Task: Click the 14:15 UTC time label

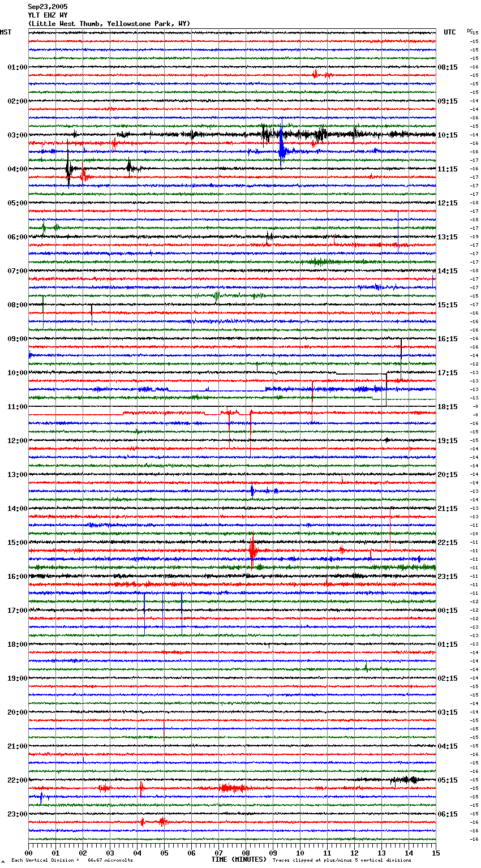Action: (448, 271)
